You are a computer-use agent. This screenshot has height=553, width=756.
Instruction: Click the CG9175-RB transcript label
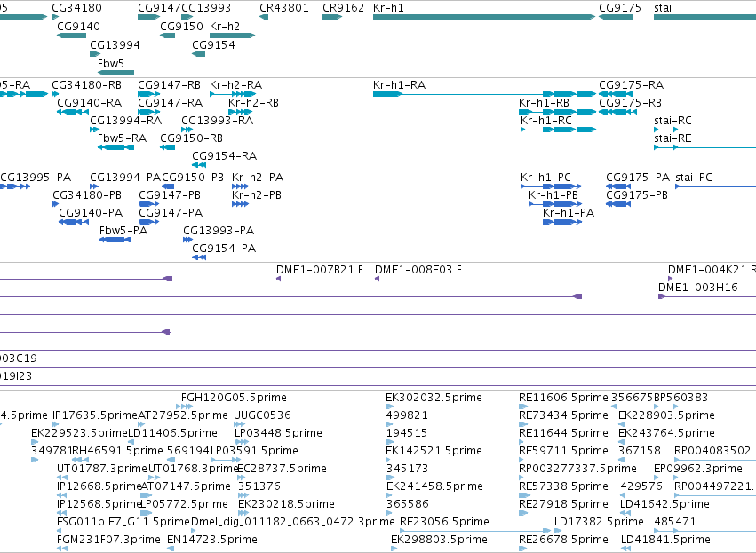[630, 103]
